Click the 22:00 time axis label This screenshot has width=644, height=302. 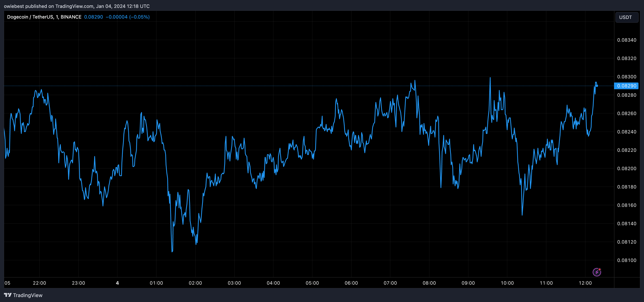coord(39,283)
